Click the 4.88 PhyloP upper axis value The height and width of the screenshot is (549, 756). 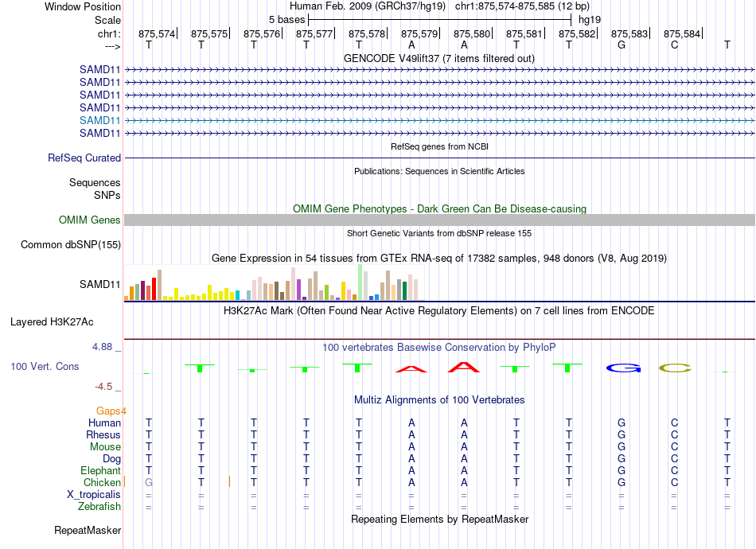[102, 347]
